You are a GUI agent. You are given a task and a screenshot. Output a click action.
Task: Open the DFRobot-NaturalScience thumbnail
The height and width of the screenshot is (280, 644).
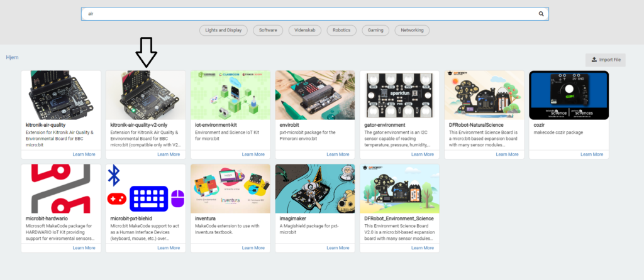tap(484, 95)
